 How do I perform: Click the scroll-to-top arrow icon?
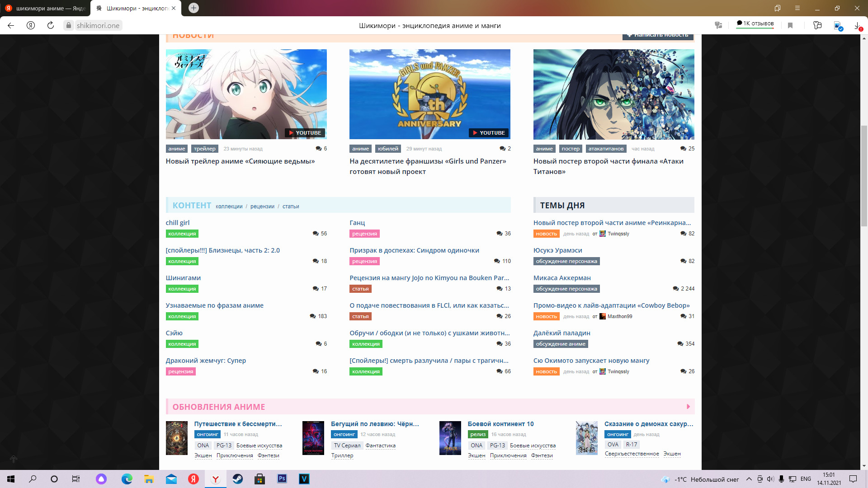[14, 459]
